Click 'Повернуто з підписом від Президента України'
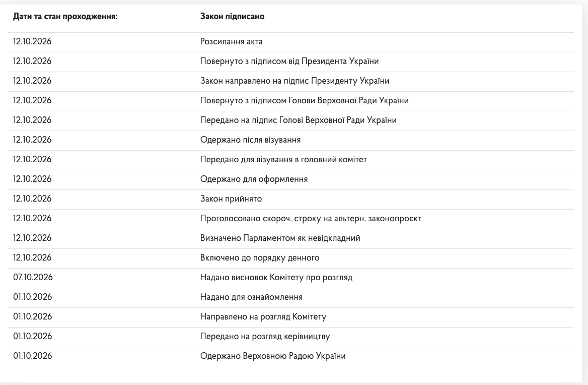This screenshot has width=588, height=385. [289, 61]
